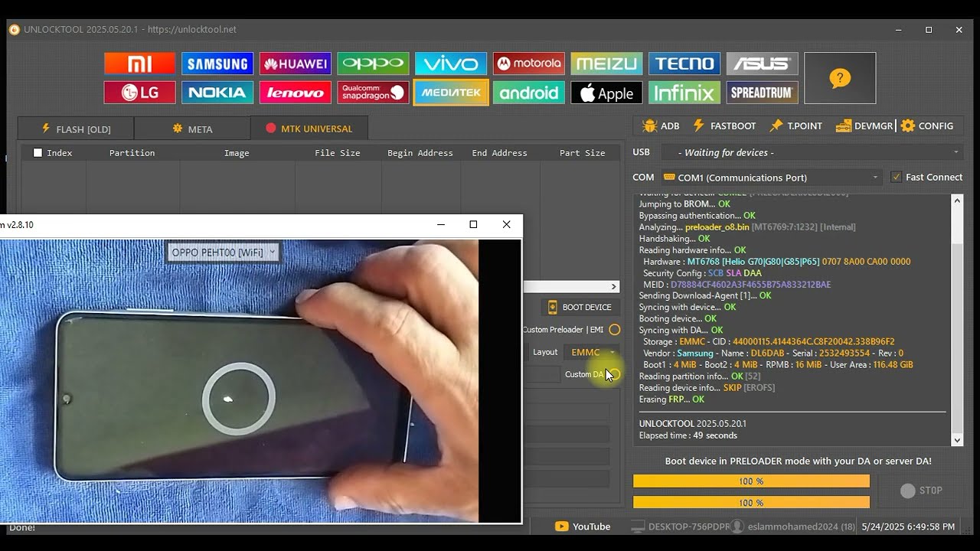
Task: Open the Layout EMMC dropdown
Action: [593, 352]
